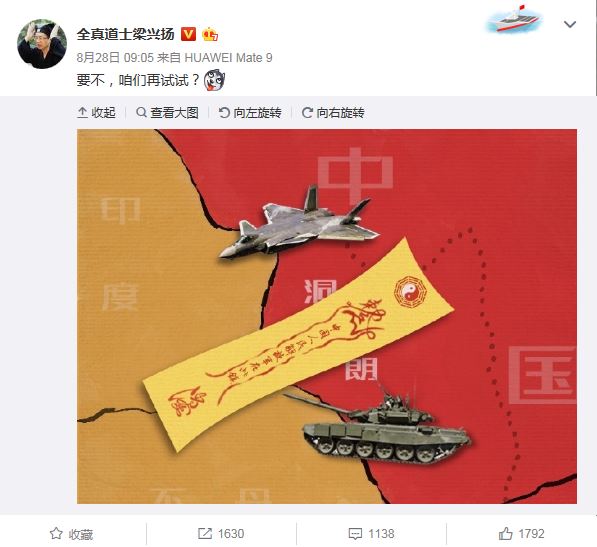Click the expanded post image
The image size is (597, 547).
[327, 316]
